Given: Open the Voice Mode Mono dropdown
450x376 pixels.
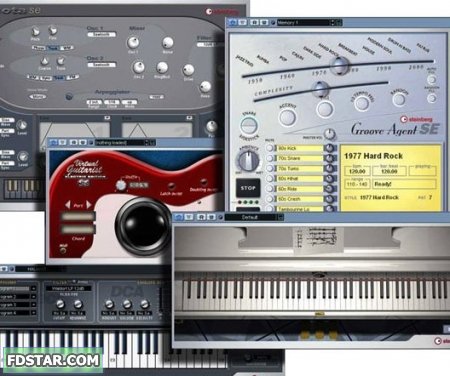Looking at the screenshot, I should (37, 97).
